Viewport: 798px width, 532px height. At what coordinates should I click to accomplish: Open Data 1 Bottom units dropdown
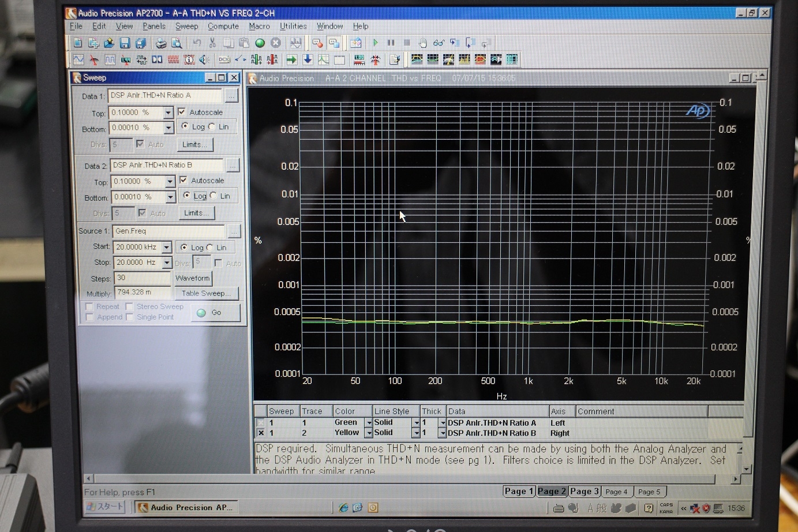[168, 128]
